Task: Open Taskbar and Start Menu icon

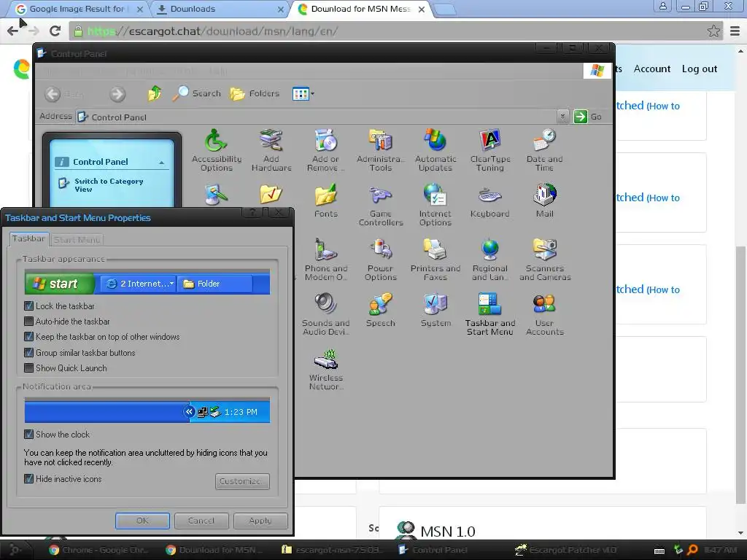Action: [490, 314]
